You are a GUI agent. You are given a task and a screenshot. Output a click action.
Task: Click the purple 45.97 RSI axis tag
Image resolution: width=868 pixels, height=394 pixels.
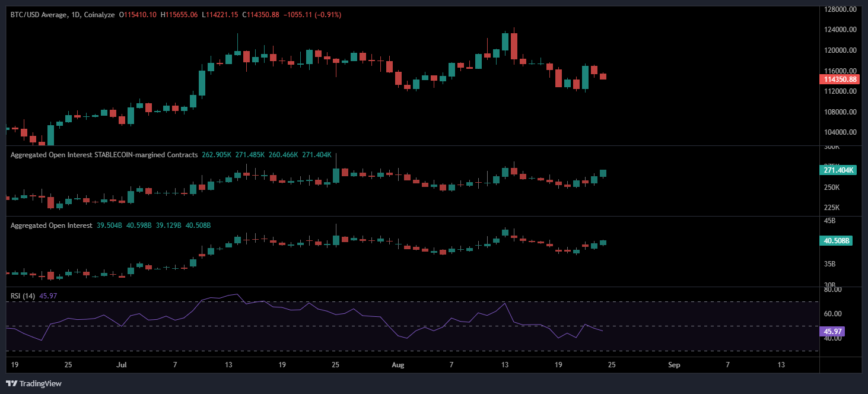point(832,331)
